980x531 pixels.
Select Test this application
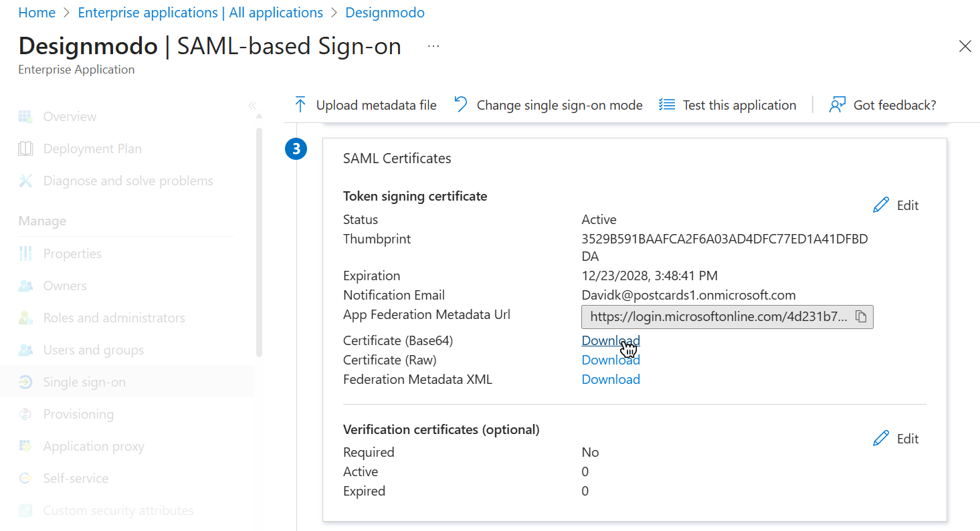(x=728, y=105)
